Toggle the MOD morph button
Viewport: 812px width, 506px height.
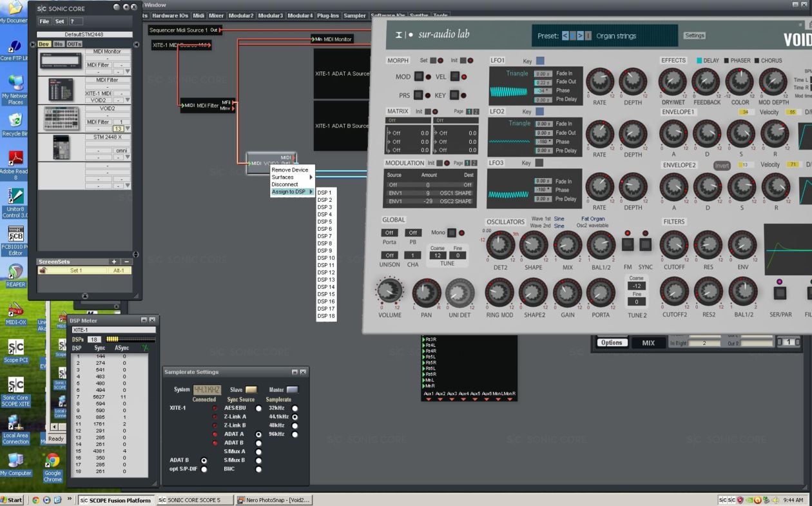tap(419, 77)
